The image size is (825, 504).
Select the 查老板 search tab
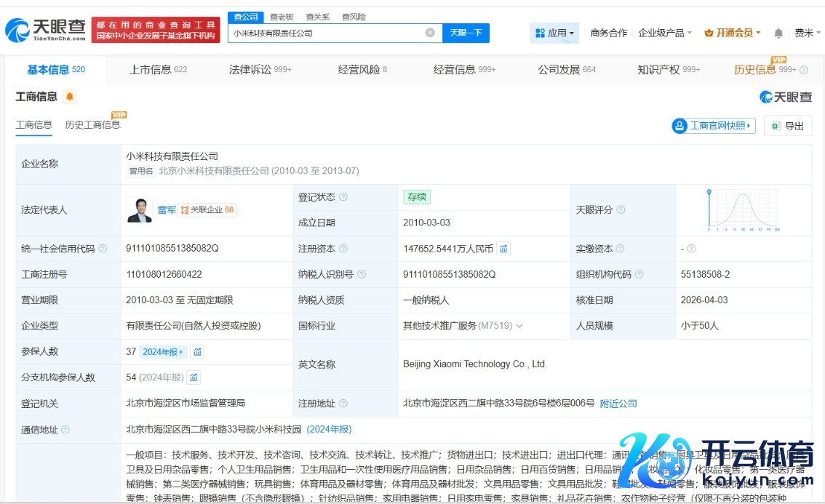282,17
